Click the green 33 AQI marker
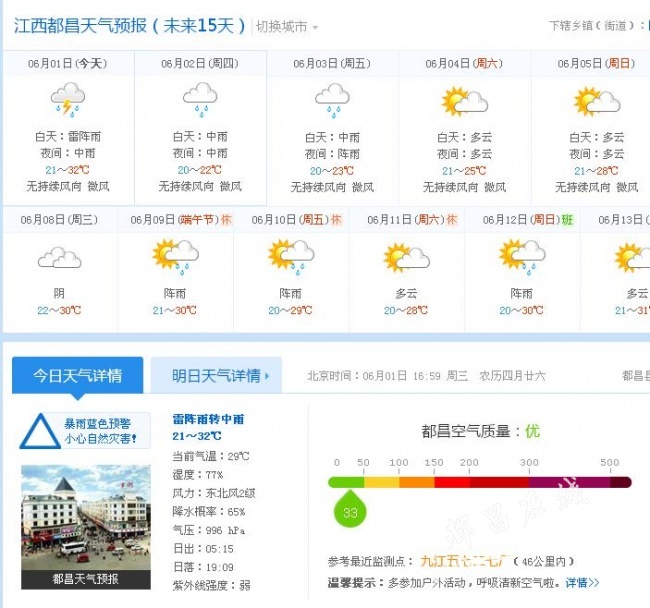This screenshot has width=650, height=608. point(350,509)
